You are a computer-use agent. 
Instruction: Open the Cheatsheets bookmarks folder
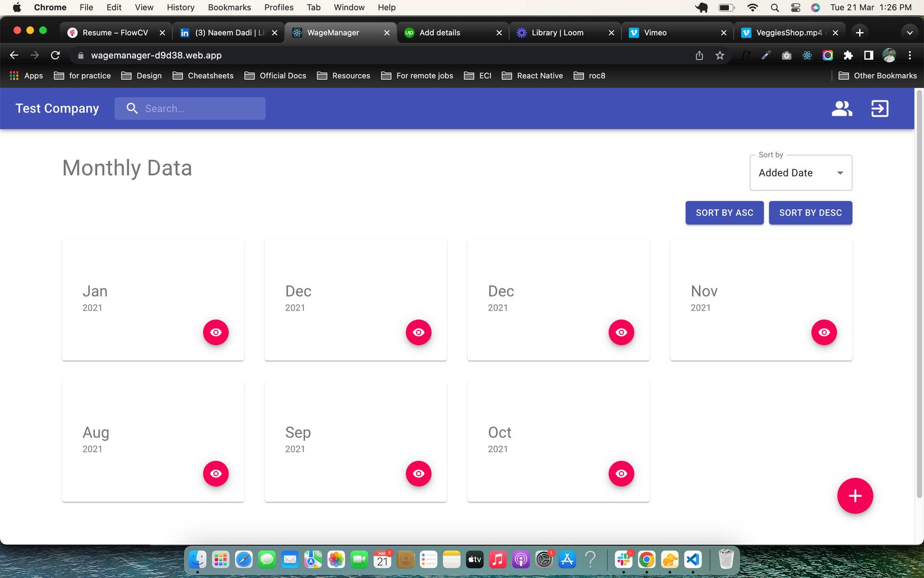point(203,75)
